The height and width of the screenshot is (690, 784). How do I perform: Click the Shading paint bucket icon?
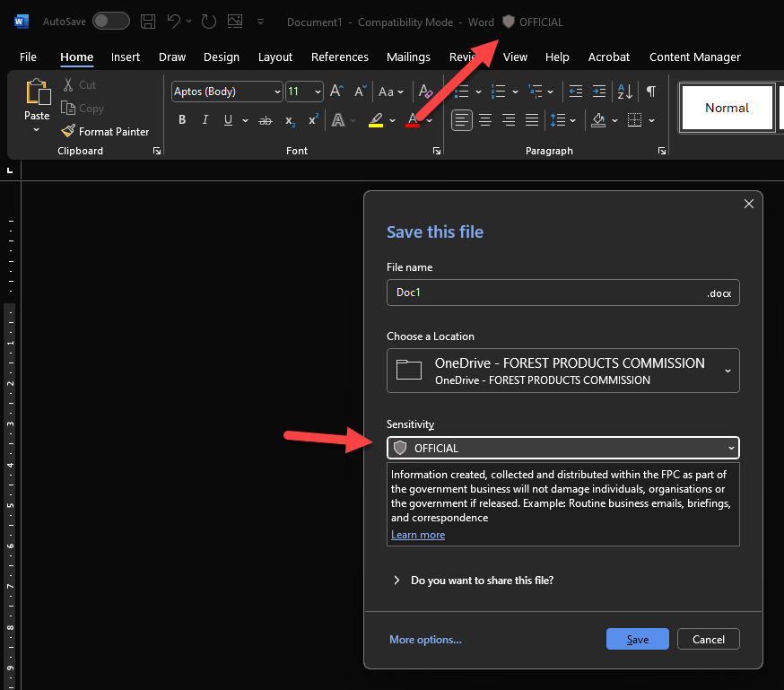[x=598, y=120]
